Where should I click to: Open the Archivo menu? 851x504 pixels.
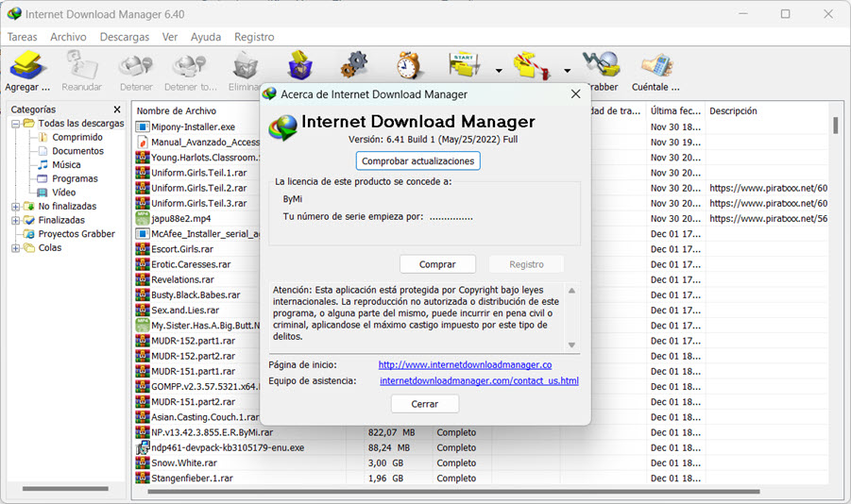[68, 37]
